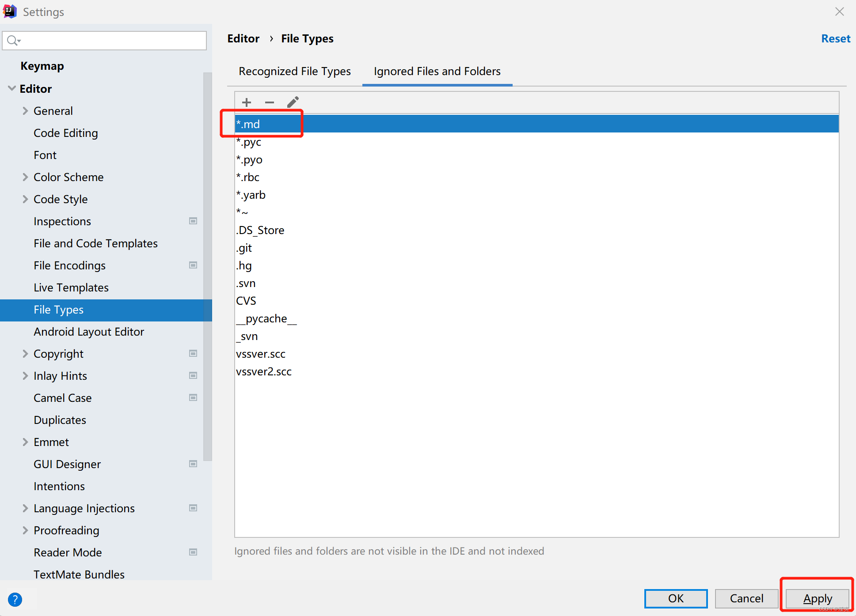This screenshot has height=616, width=856.
Task: Expand the Emmet node
Action: point(25,442)
